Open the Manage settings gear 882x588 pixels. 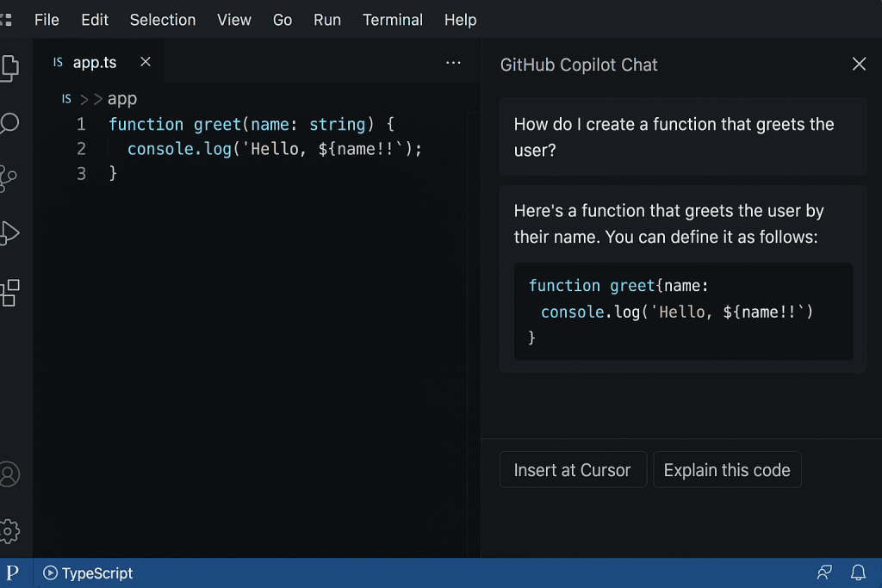(x=9, y=531)
